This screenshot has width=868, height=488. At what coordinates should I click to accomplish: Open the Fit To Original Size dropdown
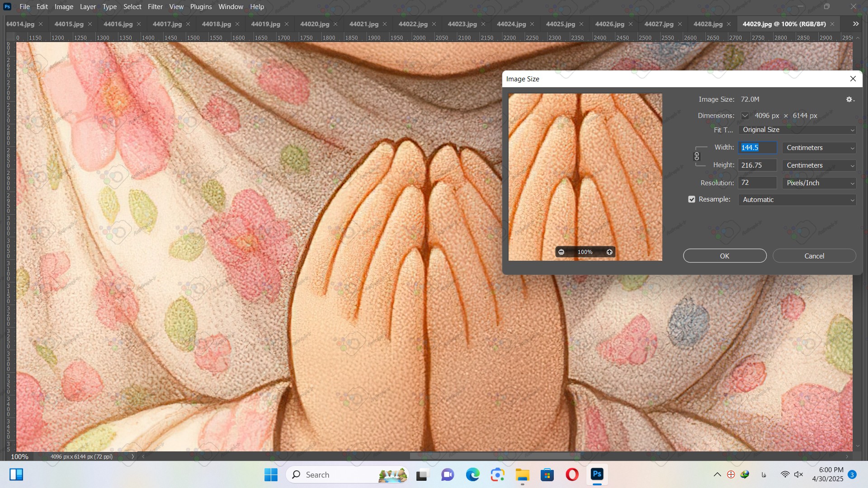coord(797,130)
